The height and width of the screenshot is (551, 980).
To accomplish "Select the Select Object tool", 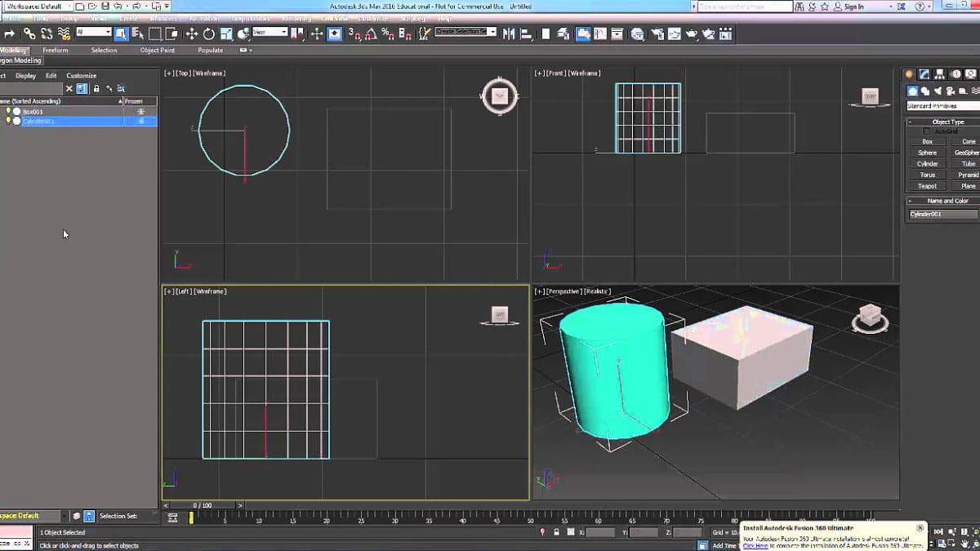I will (122, 34).
